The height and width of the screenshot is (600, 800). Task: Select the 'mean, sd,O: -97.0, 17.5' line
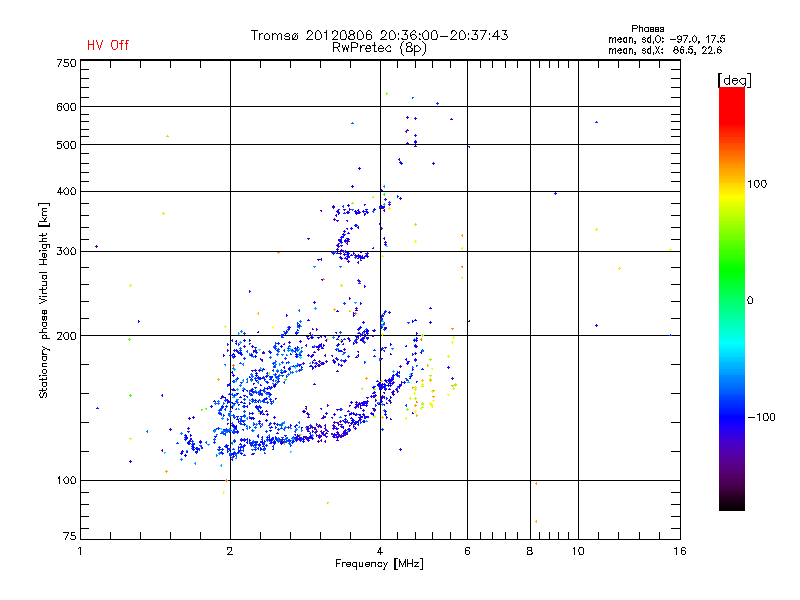tap(666, 40)
